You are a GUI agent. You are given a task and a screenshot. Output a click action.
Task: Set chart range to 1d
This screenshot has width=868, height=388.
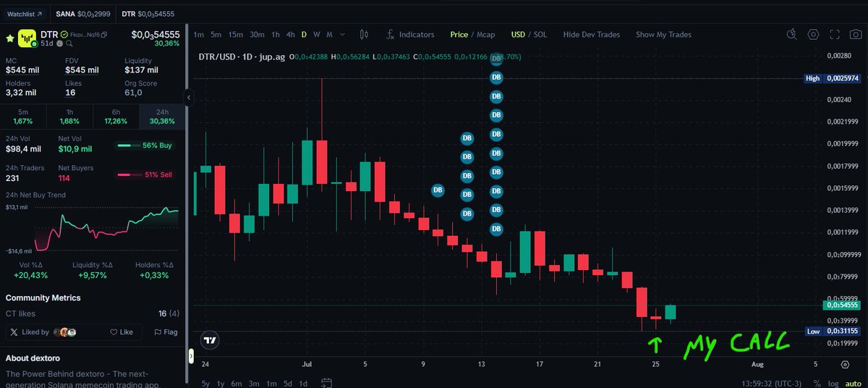tap(304, 383)
